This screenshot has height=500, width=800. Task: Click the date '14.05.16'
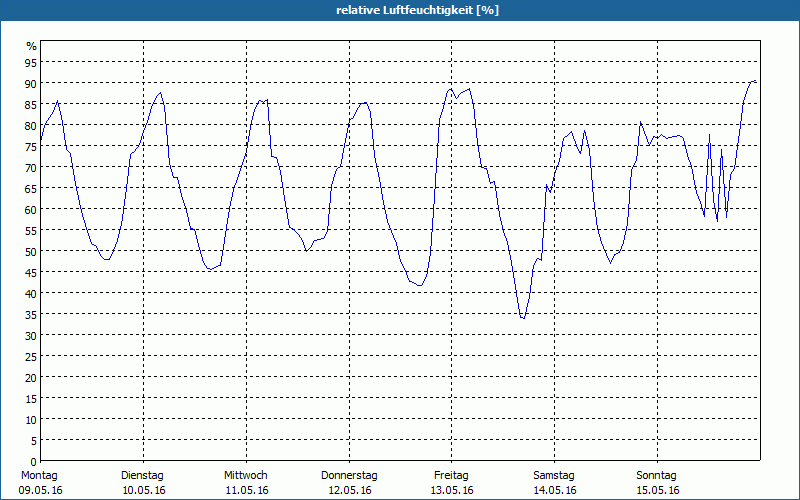(555, 491)
